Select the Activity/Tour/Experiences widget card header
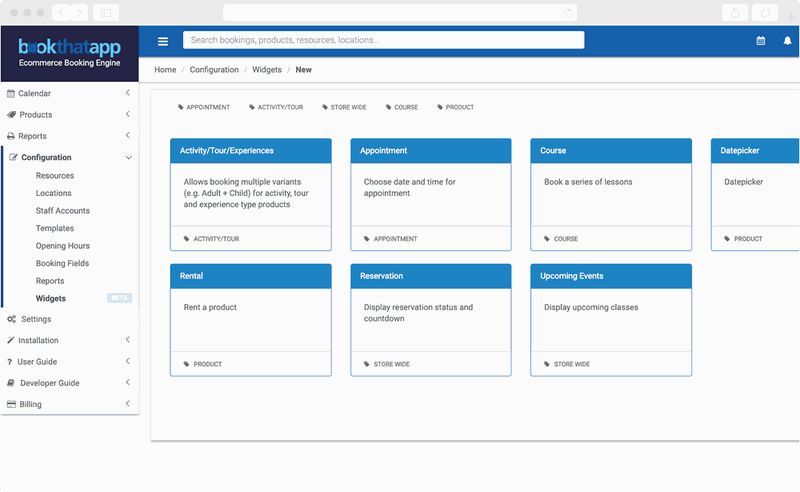The height and width of the screenshot is (492, 800). coord(251,151)
